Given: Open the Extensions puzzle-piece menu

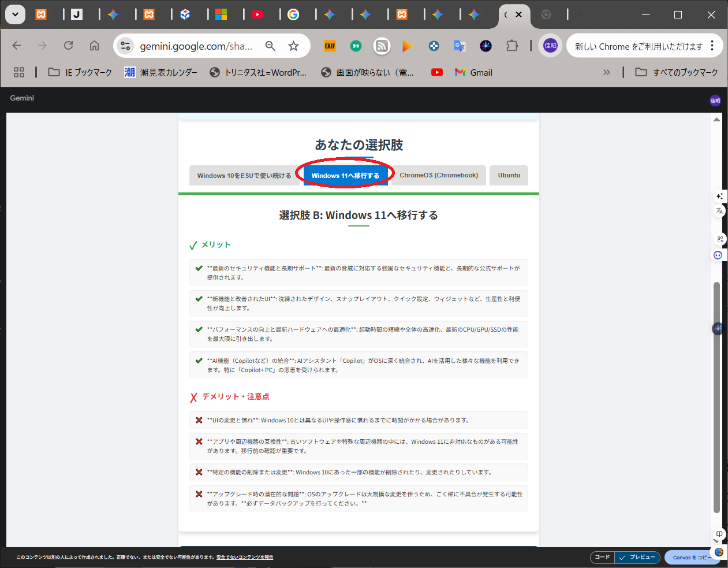Looking at the screenshot, I should point(512,46).
